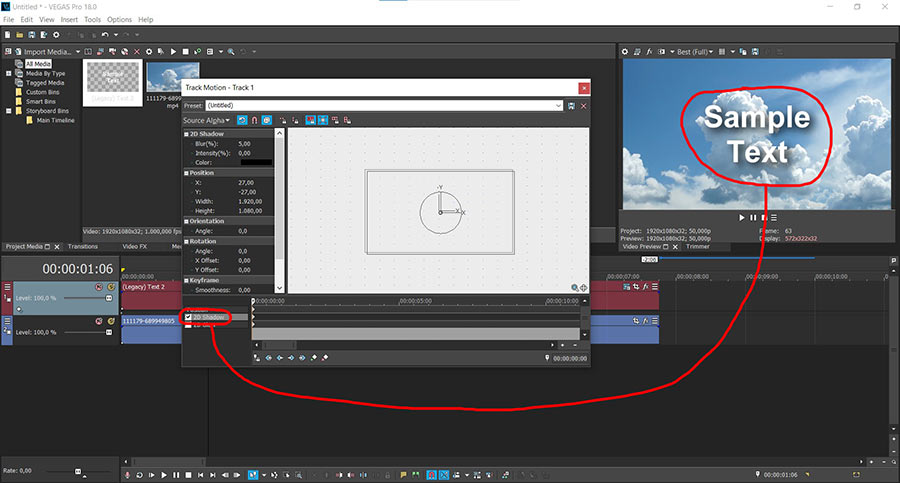Stop media preview in Project Media toolbar
The image size is (900, 483).
coord(185,52)
